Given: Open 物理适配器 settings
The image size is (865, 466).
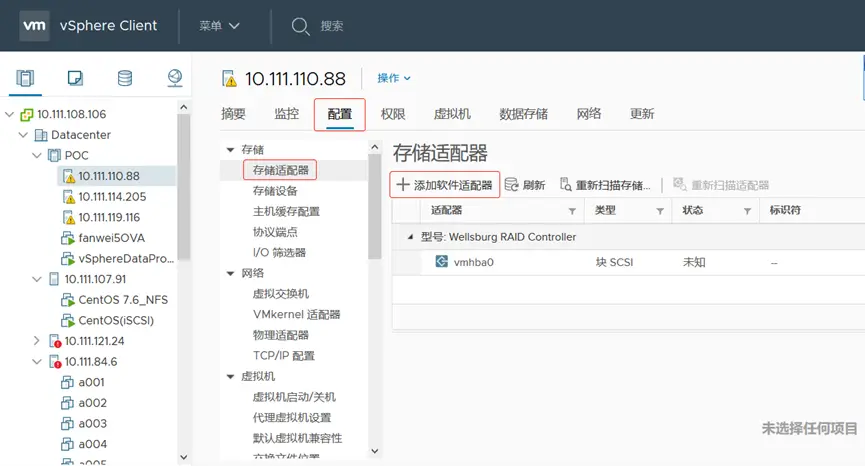Looking at the screenshot, I should (280, 335).
